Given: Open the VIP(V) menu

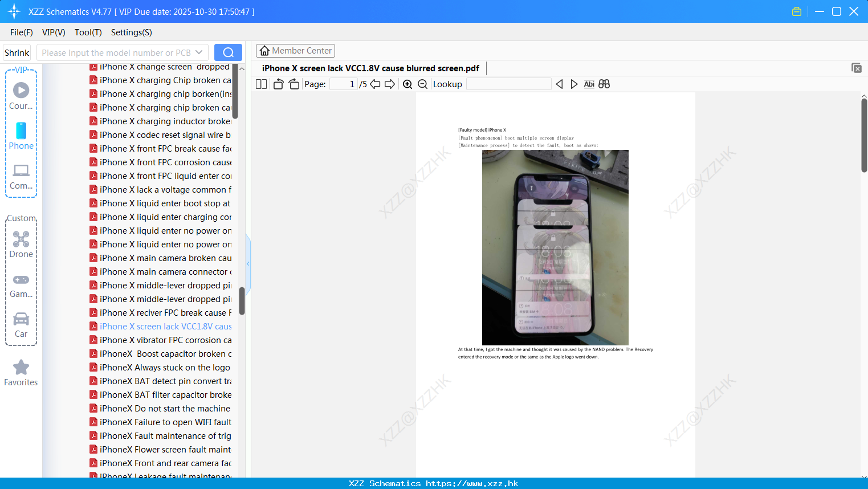Looking at the screenshot, I should (x=54, y=32).
